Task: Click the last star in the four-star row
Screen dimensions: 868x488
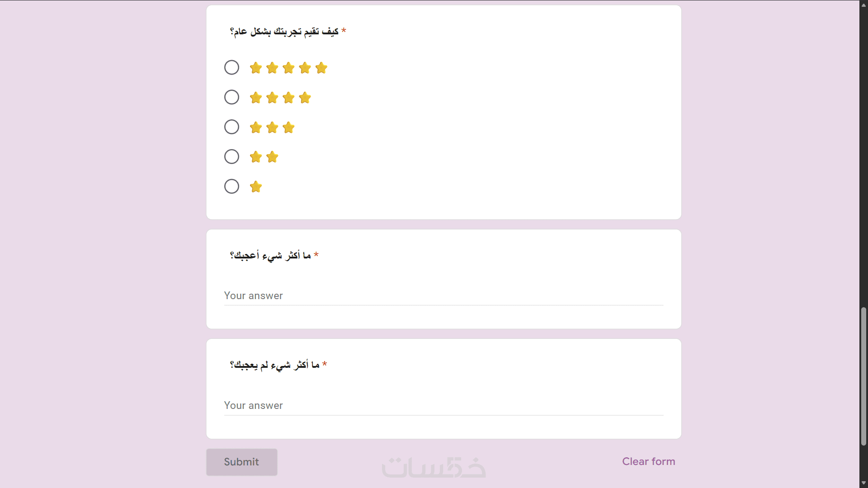Action: click(x=305, y=98)
